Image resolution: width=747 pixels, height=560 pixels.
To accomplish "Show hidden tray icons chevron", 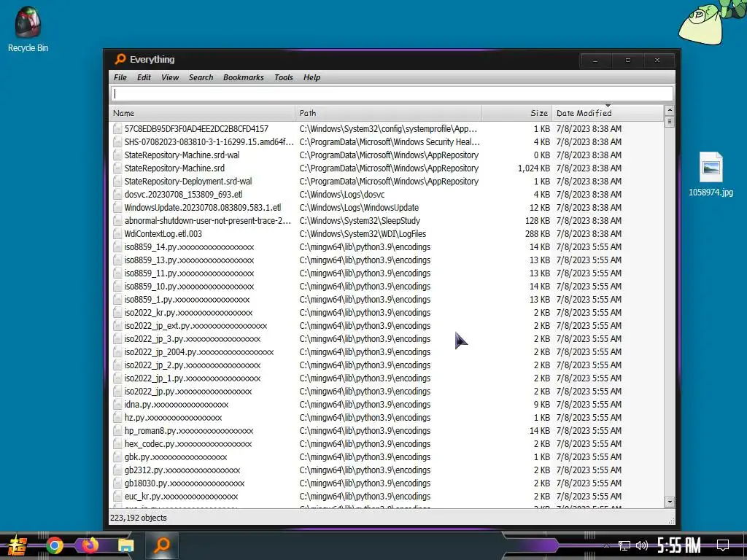I will point(606,545).
